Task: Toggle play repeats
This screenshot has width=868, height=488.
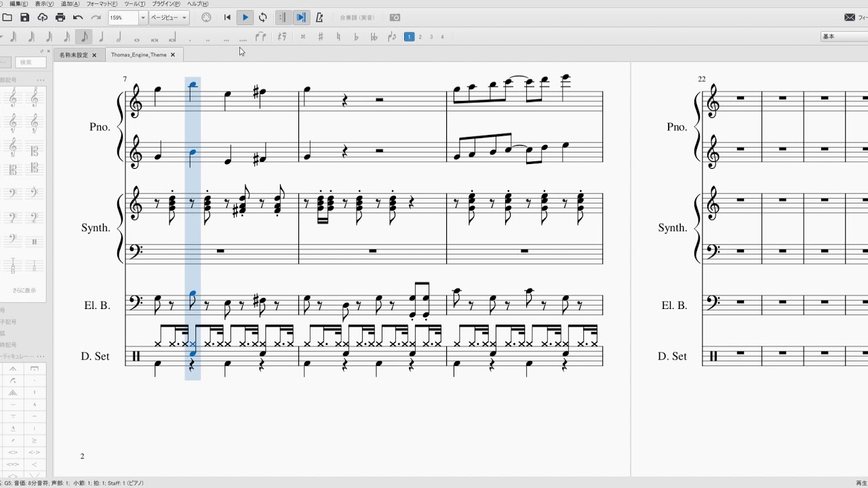Action: tap(282, 17)
